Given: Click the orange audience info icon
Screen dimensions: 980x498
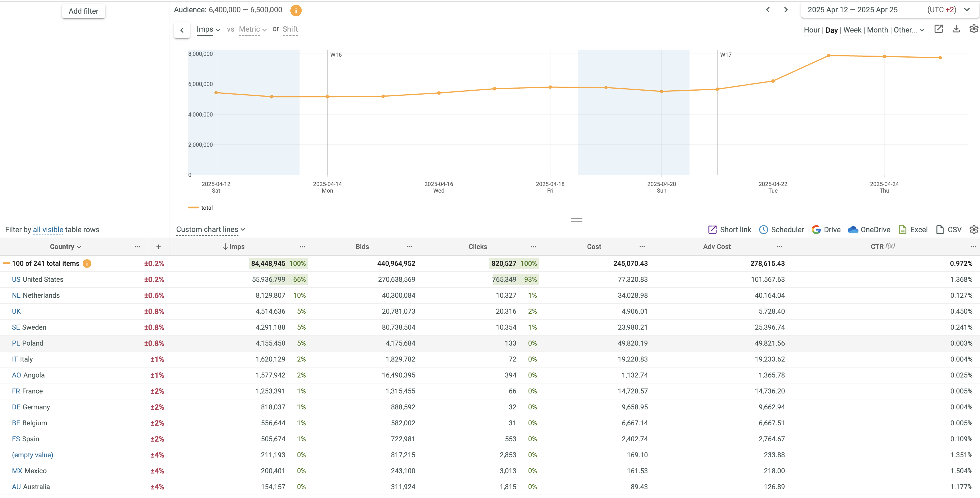Looking at the screenshot, I should (295, 11).
